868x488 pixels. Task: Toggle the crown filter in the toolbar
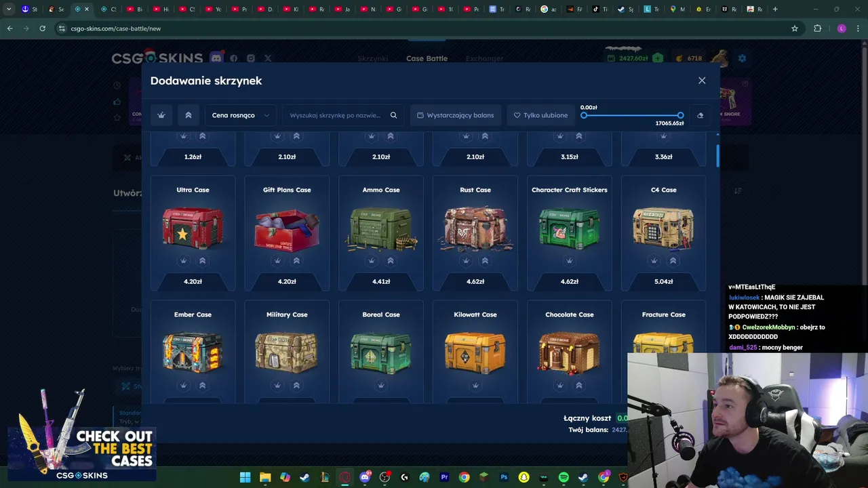point(161,115)
